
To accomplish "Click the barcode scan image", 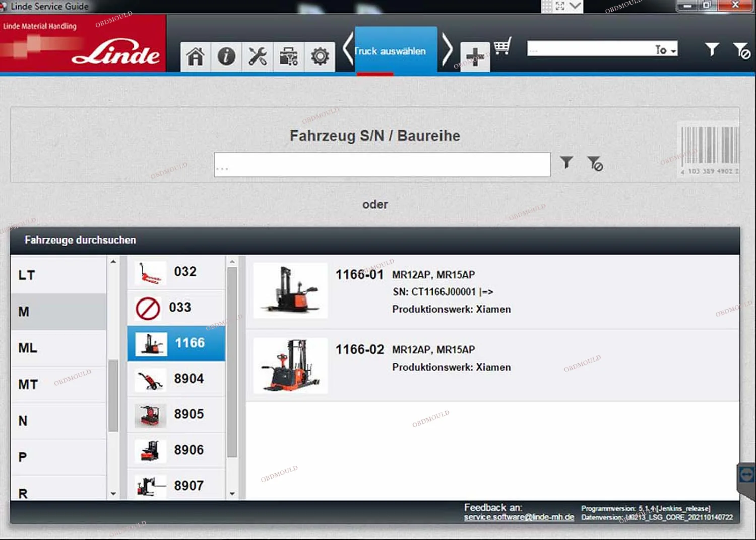I will click(x=710, y=150).
